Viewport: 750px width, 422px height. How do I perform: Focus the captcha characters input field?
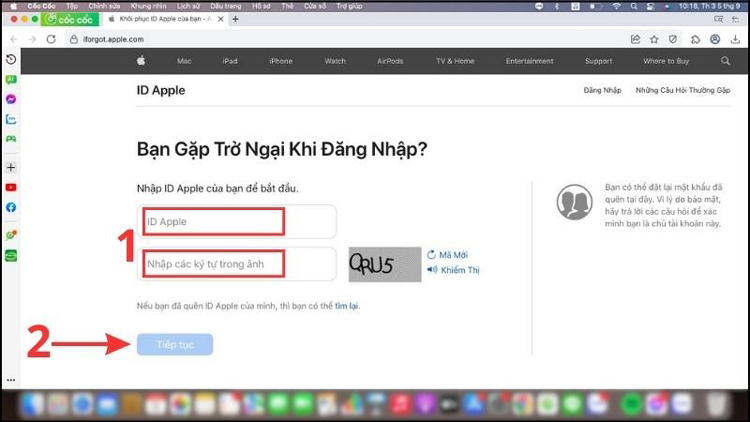point(237,264)
